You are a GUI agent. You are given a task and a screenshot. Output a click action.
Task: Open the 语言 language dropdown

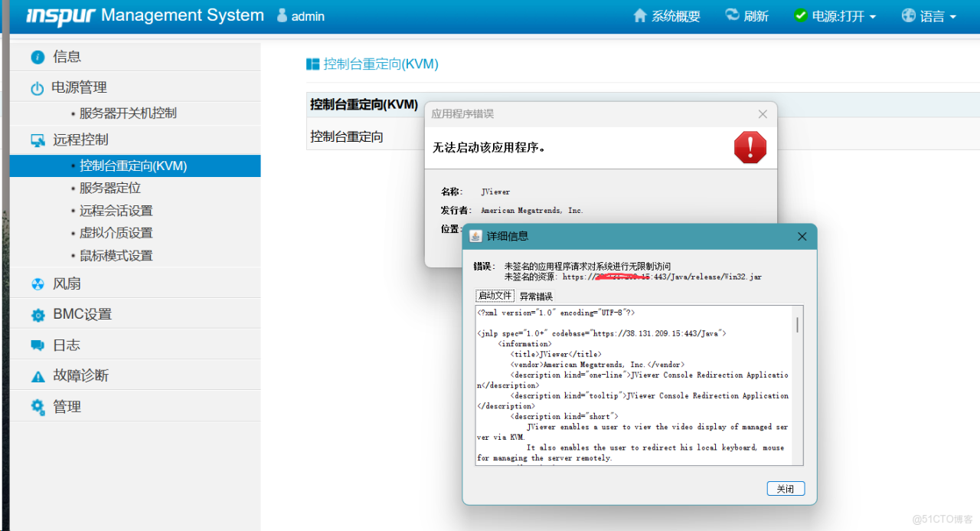pos(929,16)
